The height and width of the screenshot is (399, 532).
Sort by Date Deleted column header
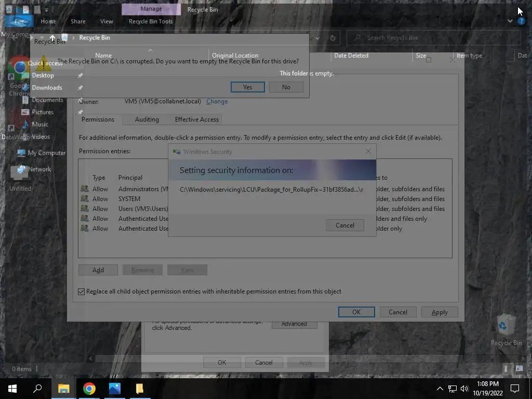351,56
